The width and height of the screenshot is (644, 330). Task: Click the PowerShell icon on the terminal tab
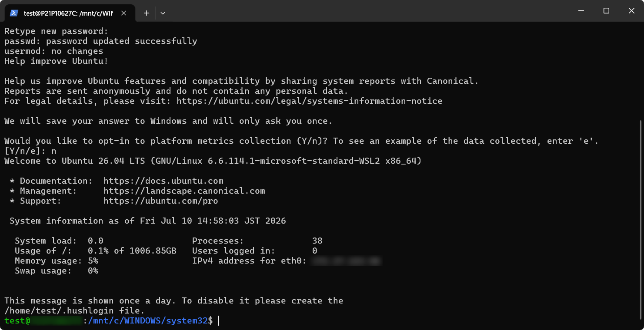(x=14, y=13)
